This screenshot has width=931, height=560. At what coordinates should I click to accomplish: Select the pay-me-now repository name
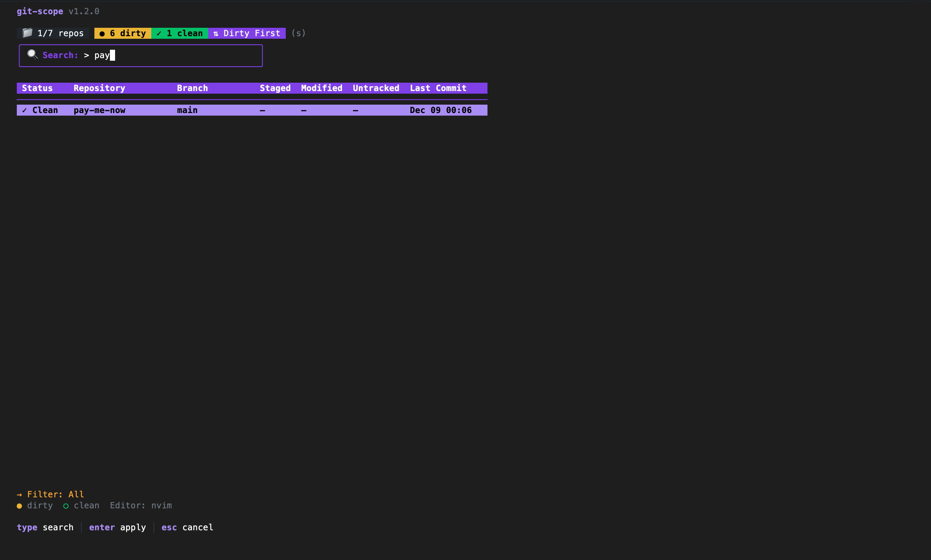tap(99, 110)
